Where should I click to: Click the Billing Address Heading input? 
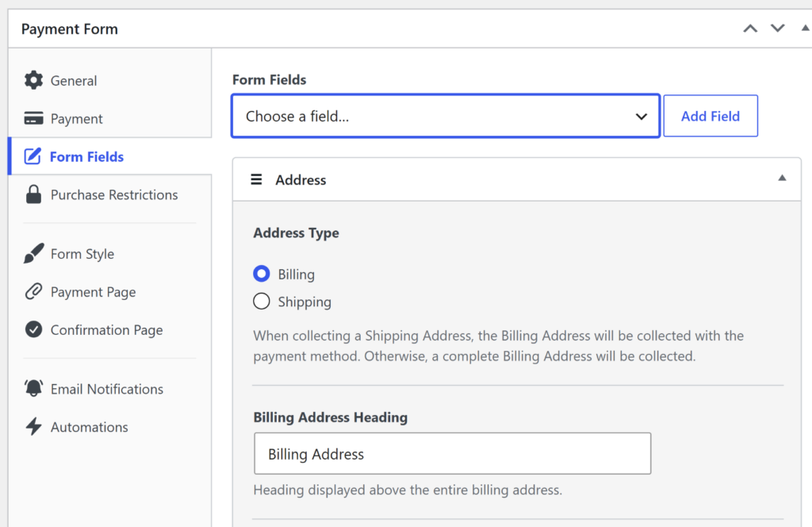pyautogui.click(x=452, y=453)
